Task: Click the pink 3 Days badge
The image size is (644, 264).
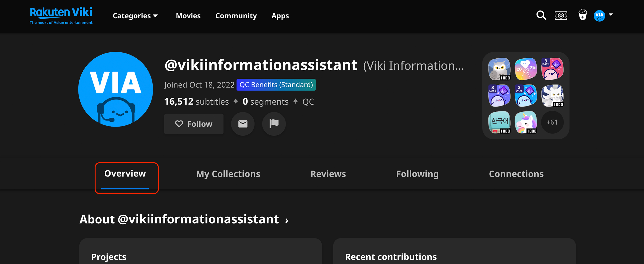Action: click(552, 69)
